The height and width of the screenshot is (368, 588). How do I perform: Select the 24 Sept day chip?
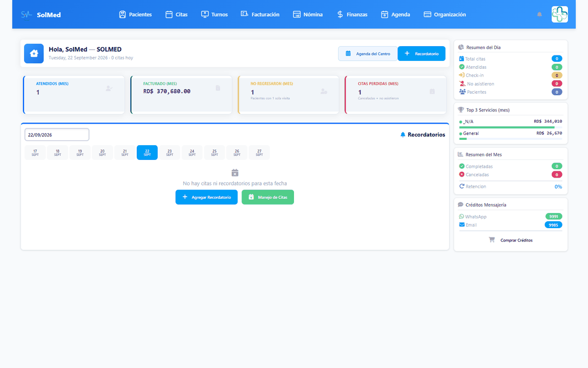point(192,153)
